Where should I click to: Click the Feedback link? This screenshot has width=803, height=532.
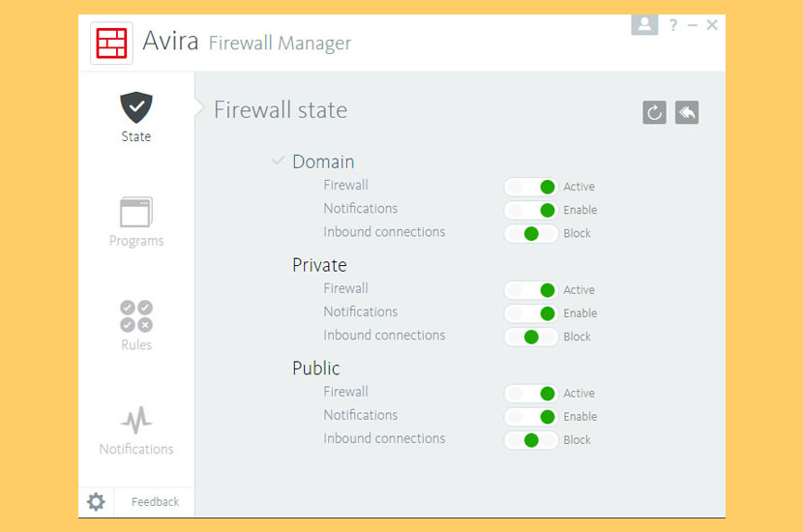coord(156,502)
